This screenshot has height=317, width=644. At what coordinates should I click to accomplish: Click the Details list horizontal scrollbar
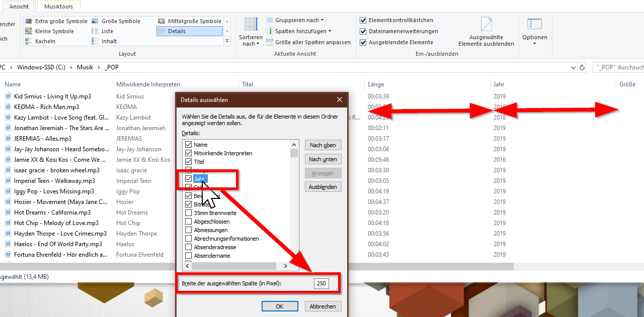233,266
